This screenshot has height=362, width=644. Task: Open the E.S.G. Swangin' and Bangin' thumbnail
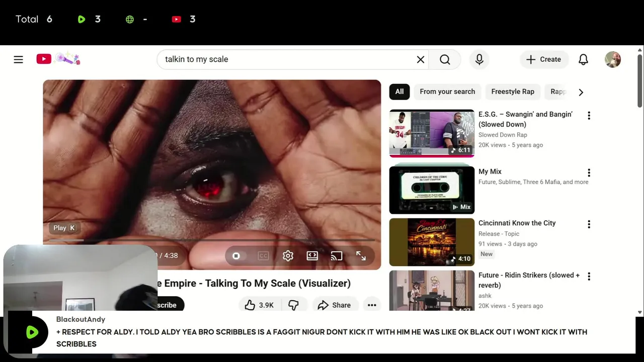point(432,133)
